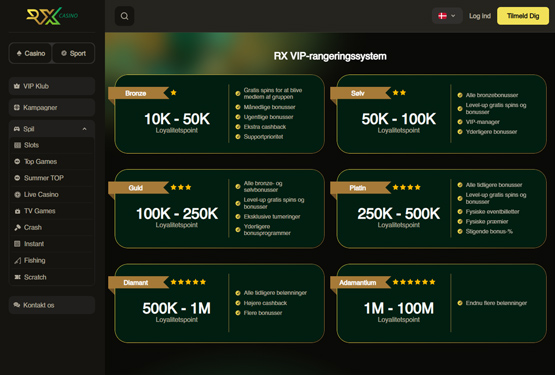The width and height of the screenshot is (555, 375).
Task: Click the 10K - 50K points text
Action: [177, 119]
